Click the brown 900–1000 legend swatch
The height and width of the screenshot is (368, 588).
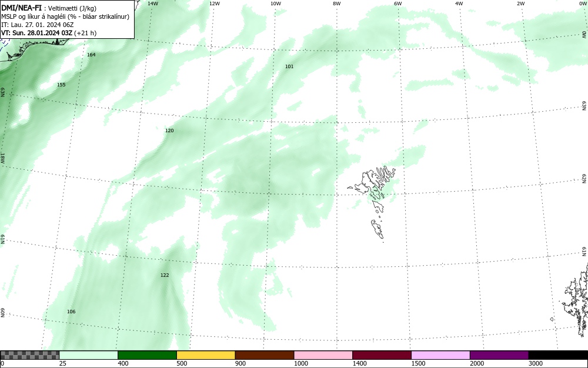(265, 355)
